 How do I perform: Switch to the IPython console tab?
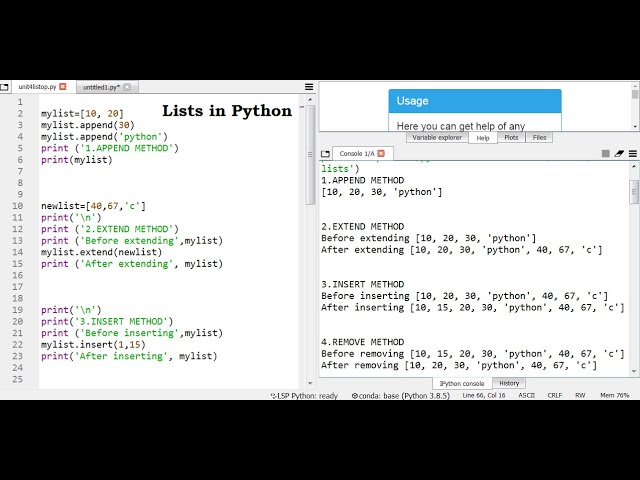tap(462, 384)
